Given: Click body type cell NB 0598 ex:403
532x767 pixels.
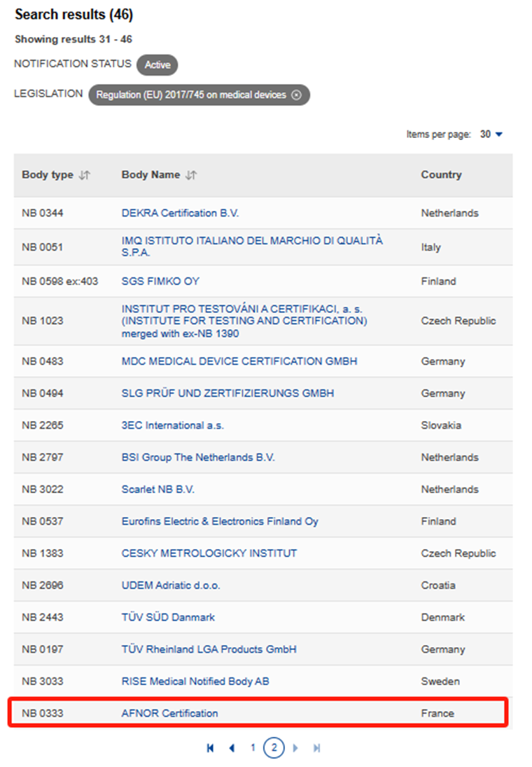Looking at the screenshot, I should [59, 282].
